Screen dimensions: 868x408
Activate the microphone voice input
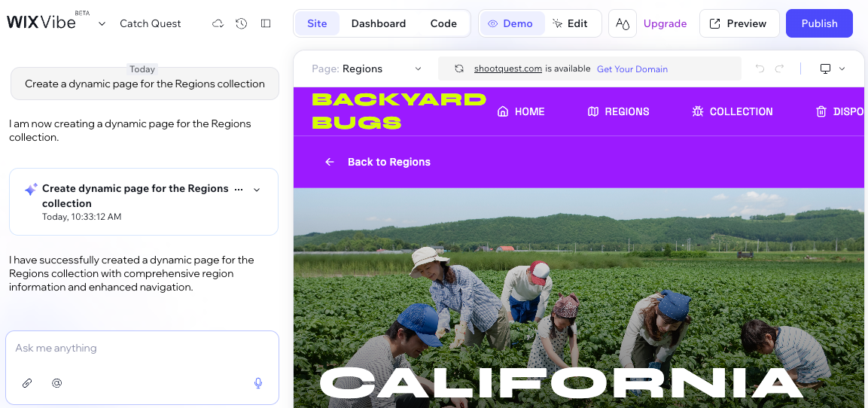[x=258, y=383]
